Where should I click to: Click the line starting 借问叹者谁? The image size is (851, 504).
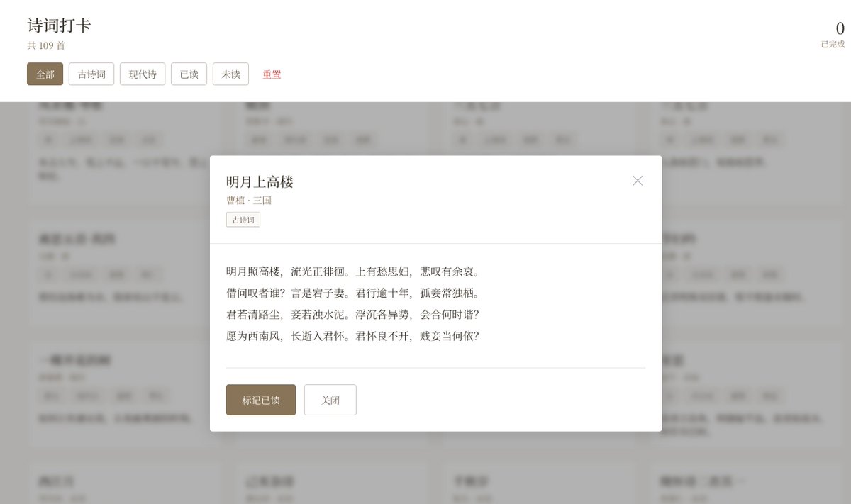355,293
